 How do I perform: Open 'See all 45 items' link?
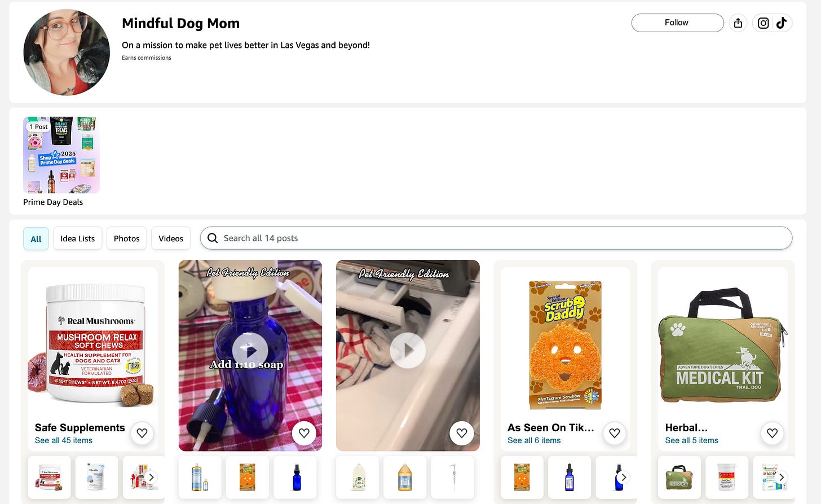pyautogui.click(x=64, y=440)
